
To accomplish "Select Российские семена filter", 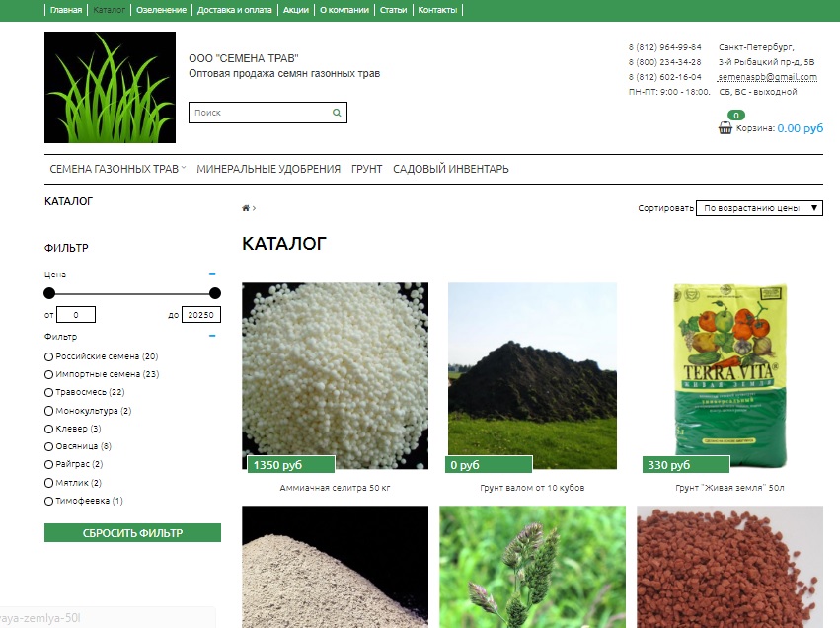I will coord(48,356).
